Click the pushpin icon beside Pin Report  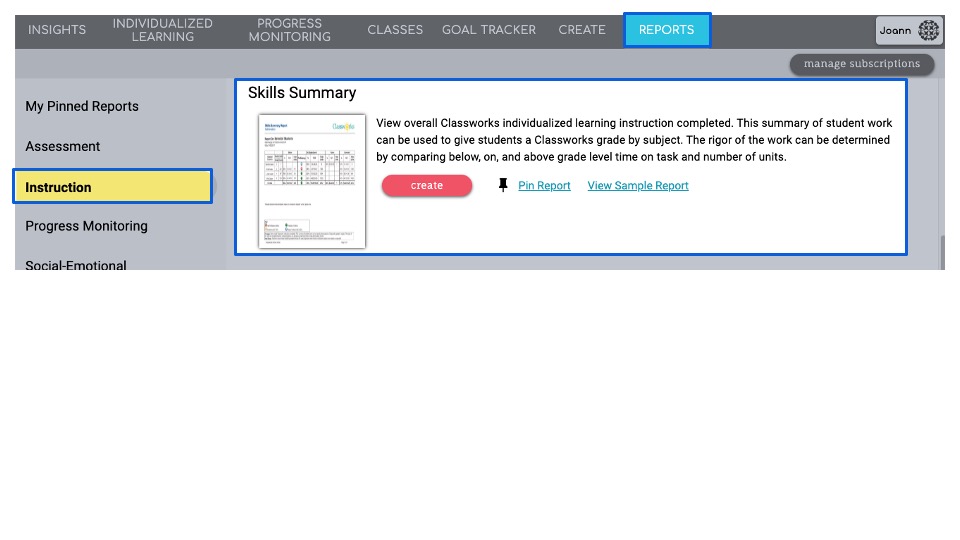(503, 185)
